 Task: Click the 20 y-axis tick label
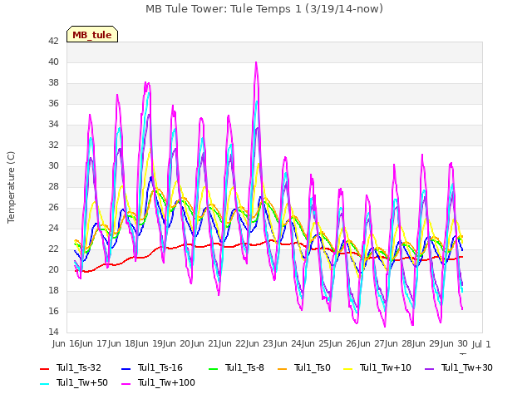[53, 269]
